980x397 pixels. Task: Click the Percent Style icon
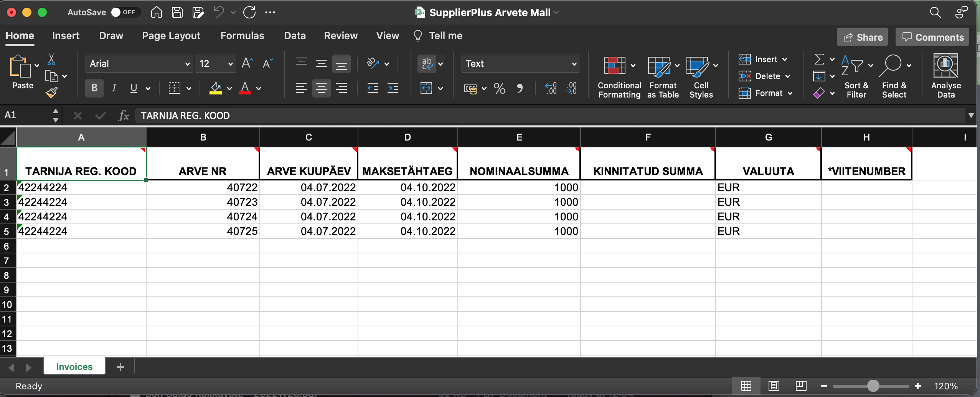tap(499, 89)
